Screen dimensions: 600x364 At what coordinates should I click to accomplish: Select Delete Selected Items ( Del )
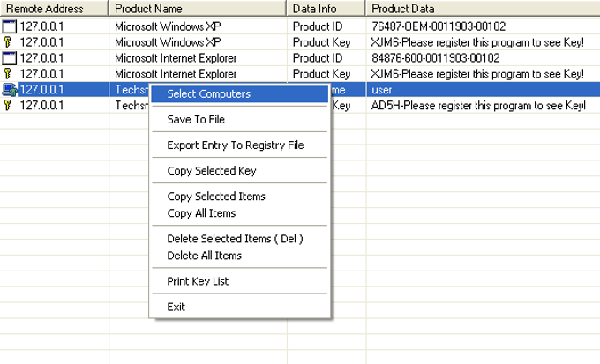[x=239, y=239]
